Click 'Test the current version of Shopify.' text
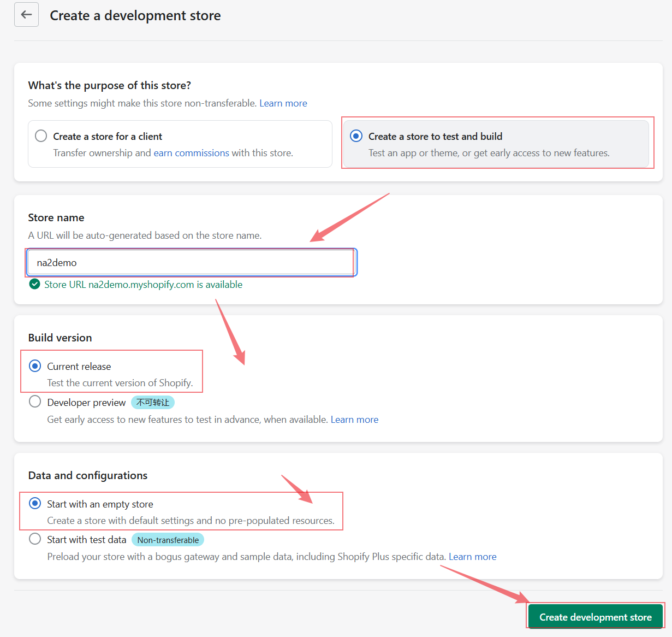 pyautogui.click(x=120, y=383)
